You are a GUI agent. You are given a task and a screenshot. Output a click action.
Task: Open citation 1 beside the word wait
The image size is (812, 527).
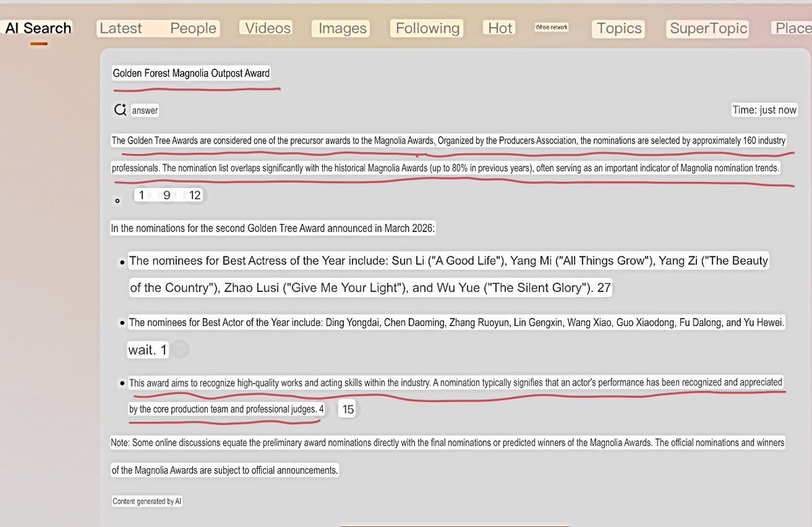point(164,350)
